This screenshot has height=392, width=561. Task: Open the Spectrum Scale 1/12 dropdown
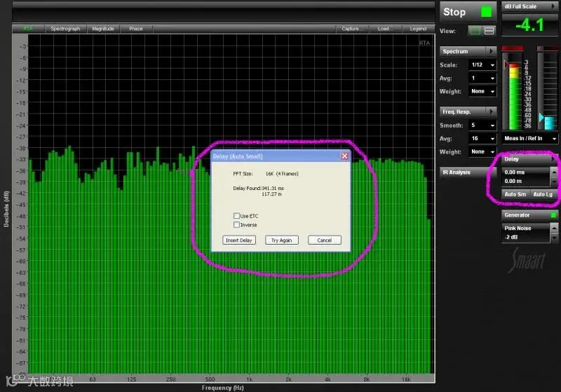(x=482, y=65)
